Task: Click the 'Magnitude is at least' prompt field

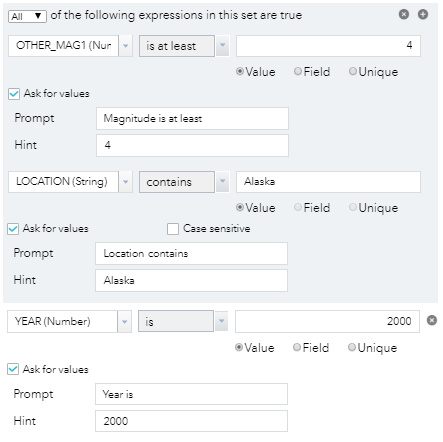Action: pyautogui.click(x=192, y=118)
